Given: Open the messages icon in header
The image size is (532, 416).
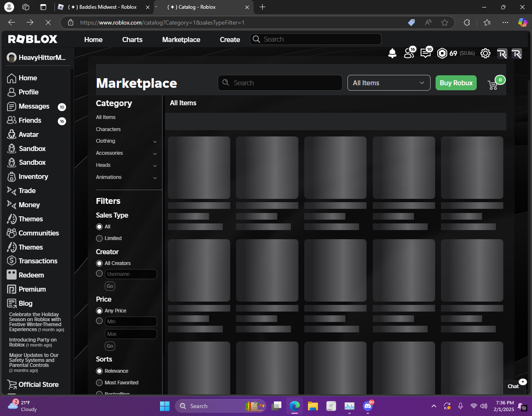Looking at the screenshot, I should tap(426, 53).
